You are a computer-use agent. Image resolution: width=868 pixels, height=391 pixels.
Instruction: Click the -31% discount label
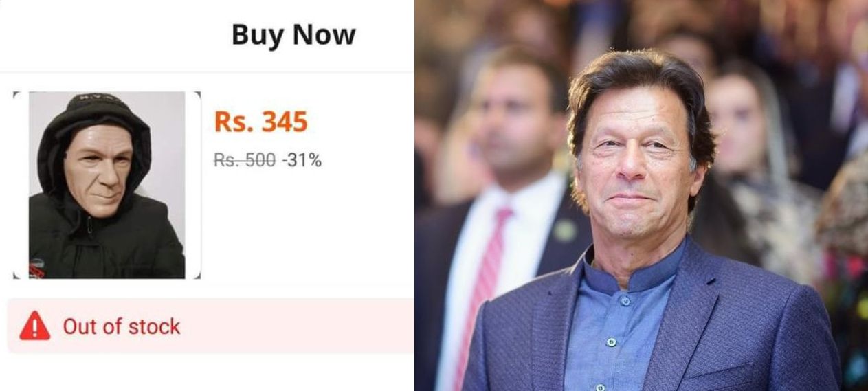pos(301,160)
